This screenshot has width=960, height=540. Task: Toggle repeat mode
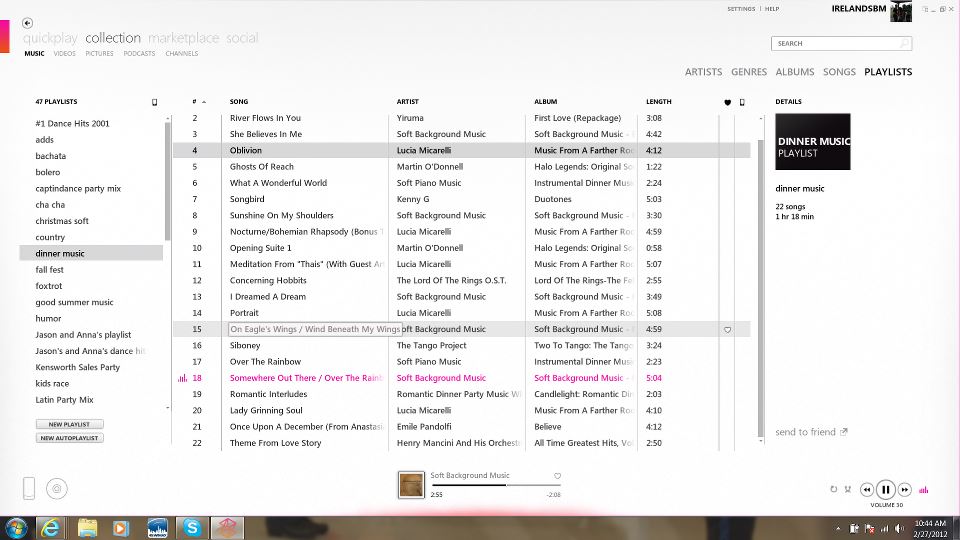(x=833, y=489)
